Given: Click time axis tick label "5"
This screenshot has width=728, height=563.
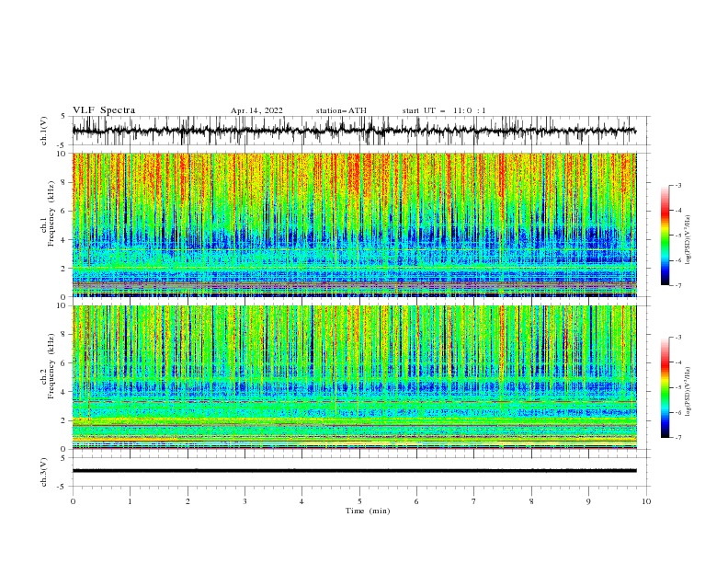Looking at the screenshot, I should (359, 501).
